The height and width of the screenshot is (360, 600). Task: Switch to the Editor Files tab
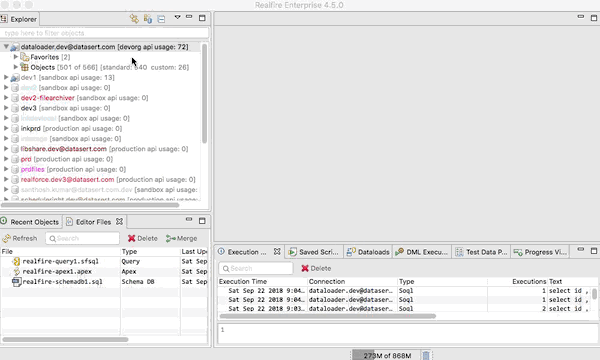(x=93, y=222)
